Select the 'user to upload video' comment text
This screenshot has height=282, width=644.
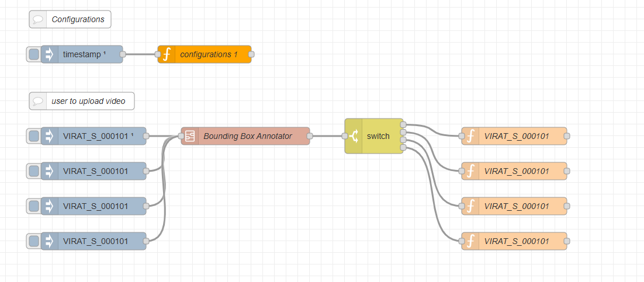[x=88, y=101]
